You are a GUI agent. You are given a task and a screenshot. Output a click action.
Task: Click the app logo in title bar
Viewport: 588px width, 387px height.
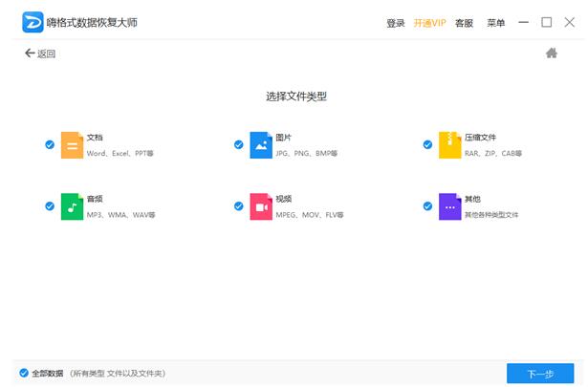(x=33, y=22)
